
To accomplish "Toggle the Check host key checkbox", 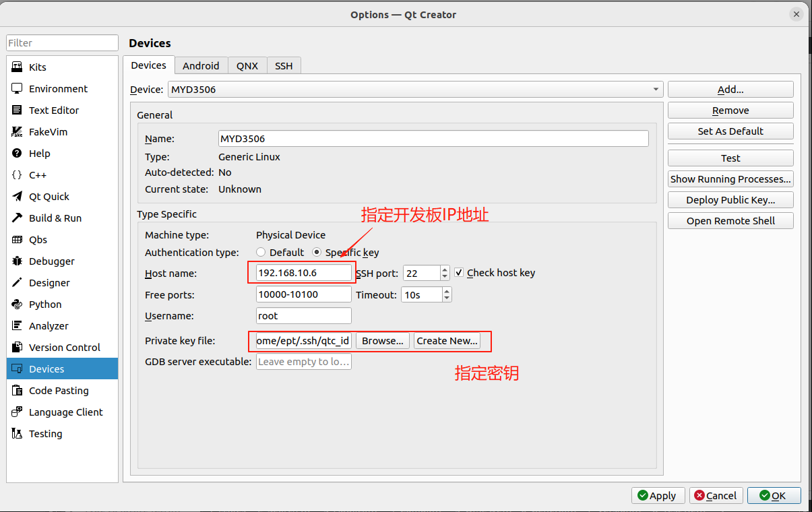I will pos(459,273).
